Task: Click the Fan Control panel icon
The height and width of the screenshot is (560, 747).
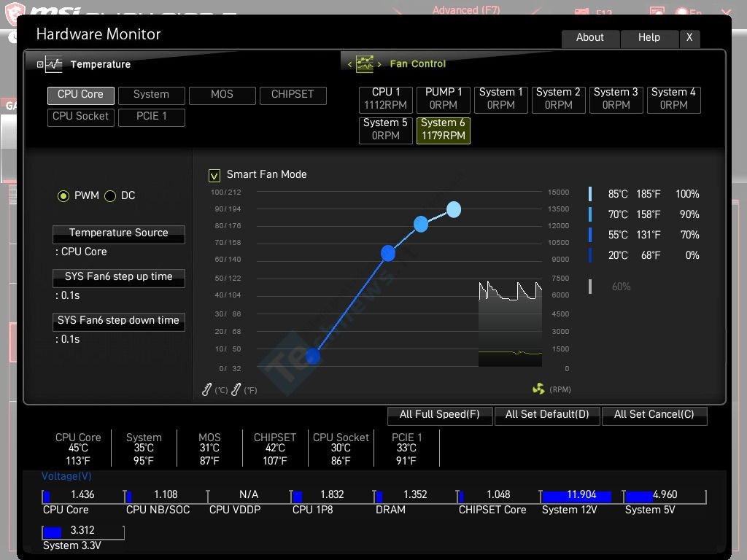Action: 365,64
